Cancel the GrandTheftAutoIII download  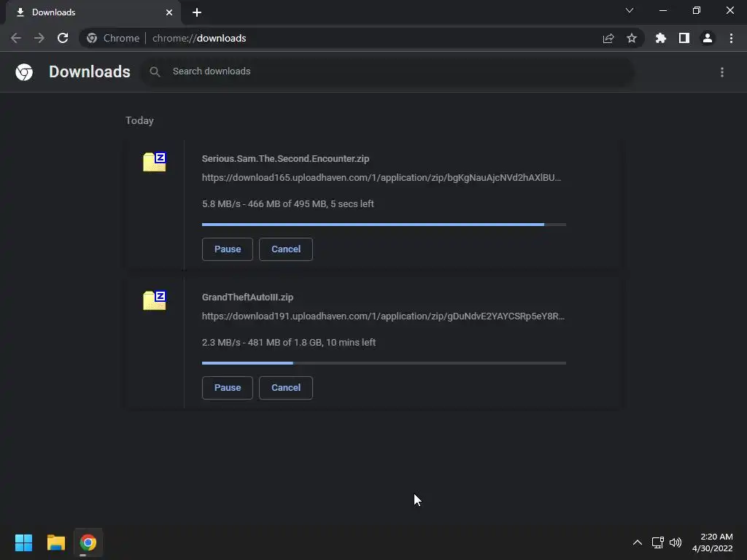pyautogui.click(x=286, y=388)
